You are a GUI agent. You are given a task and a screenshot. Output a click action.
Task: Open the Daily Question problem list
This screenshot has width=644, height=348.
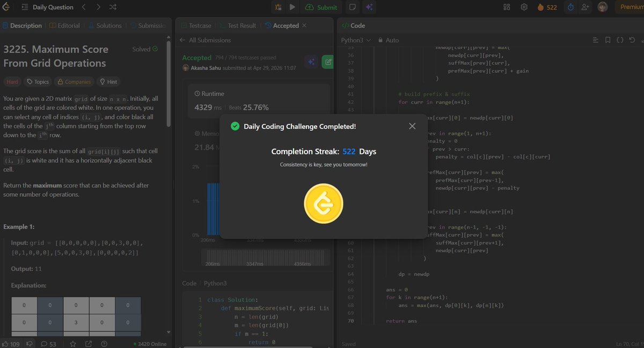tap(47, 7)
